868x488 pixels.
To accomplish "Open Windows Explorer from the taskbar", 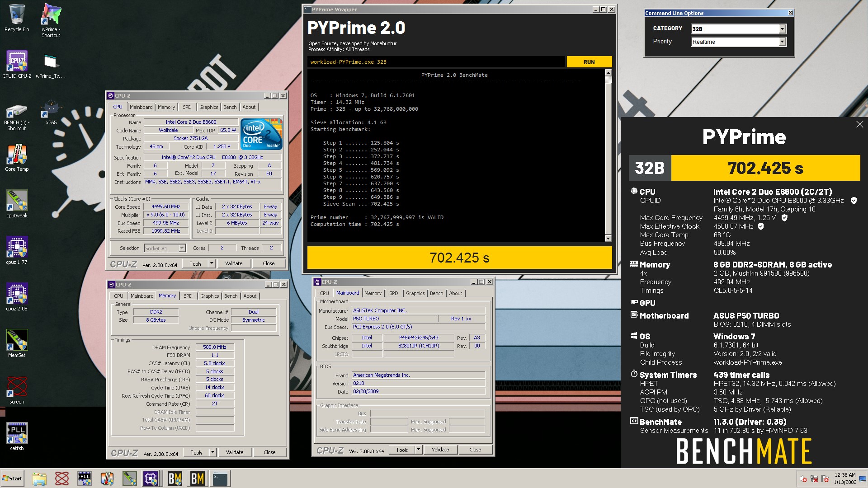I will (x=39, y=479).
